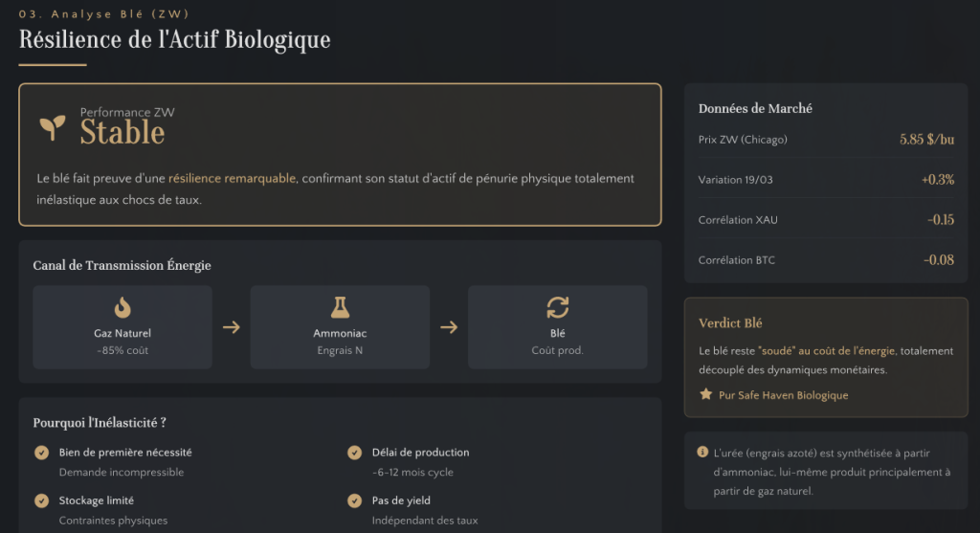
Task: Click the checkmark next to Bien de première nécessité
Action: (x=41, y=453)
